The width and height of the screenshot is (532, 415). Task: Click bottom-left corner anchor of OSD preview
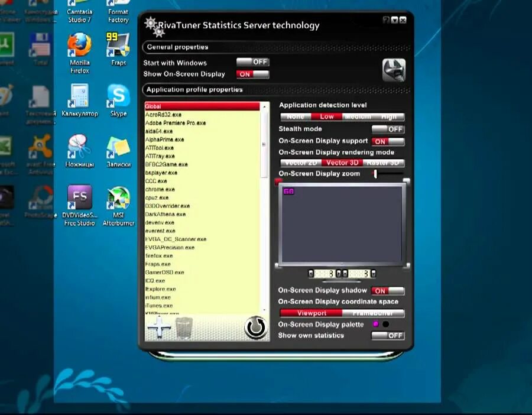pyautogui.click(x=278, y=266)
